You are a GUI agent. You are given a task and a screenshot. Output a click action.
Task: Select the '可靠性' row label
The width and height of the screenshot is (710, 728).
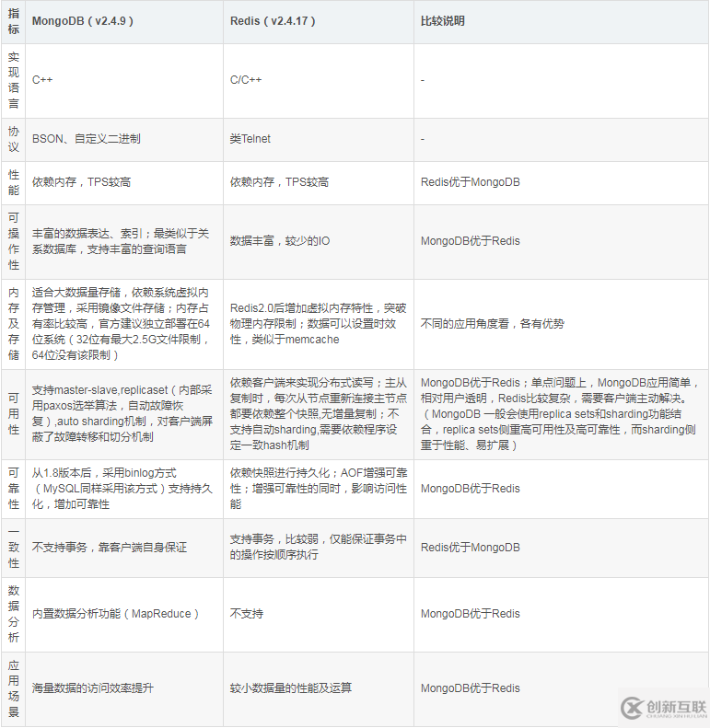[14, 489]
